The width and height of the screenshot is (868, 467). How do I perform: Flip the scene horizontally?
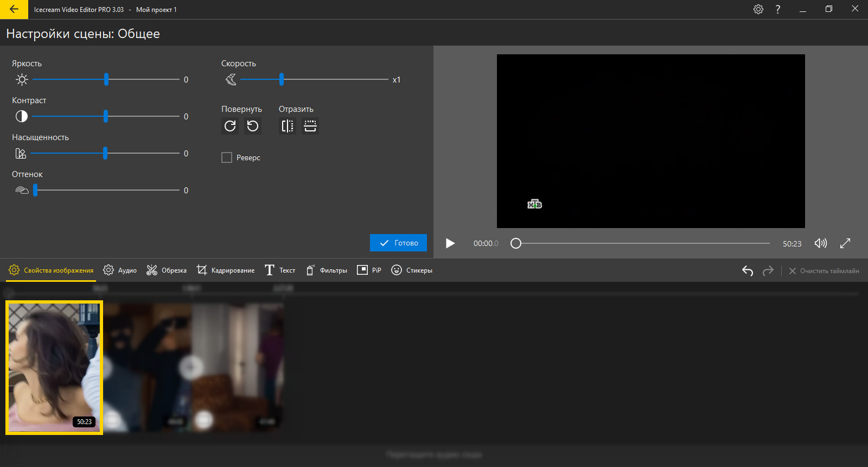[x=288, y=126]
